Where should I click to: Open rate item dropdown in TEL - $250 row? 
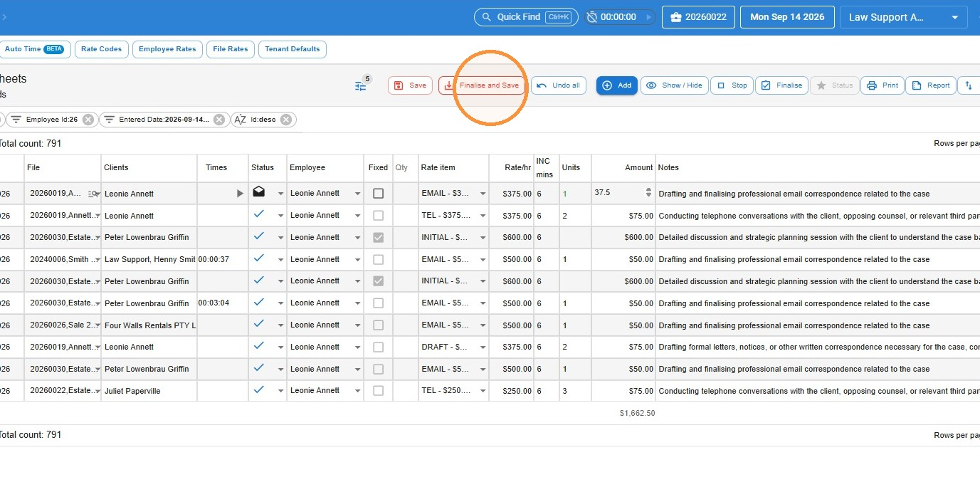[x=483, y=391]
